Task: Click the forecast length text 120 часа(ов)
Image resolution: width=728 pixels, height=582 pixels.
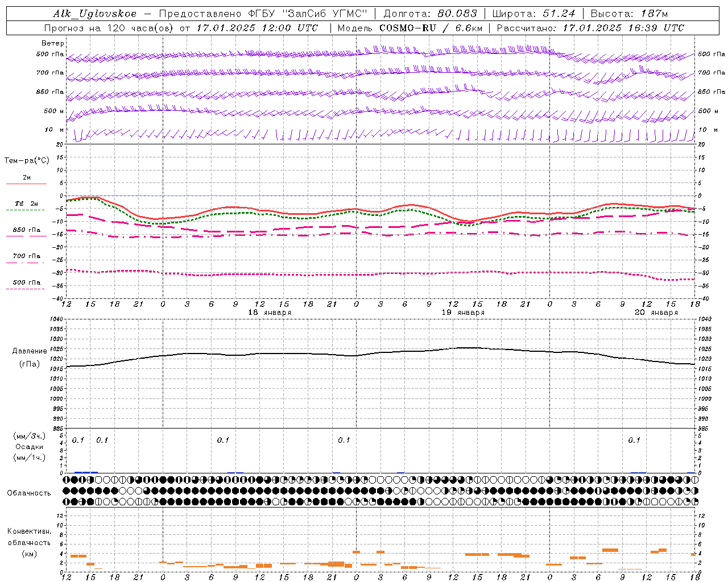Action: pyautogui.click(x=140, y=28)
